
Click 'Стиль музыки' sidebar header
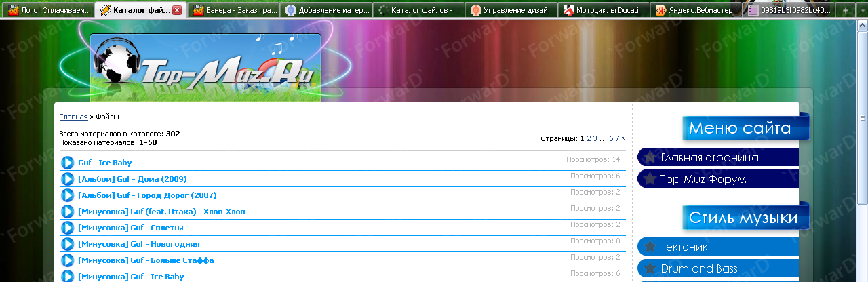[745, 218]
